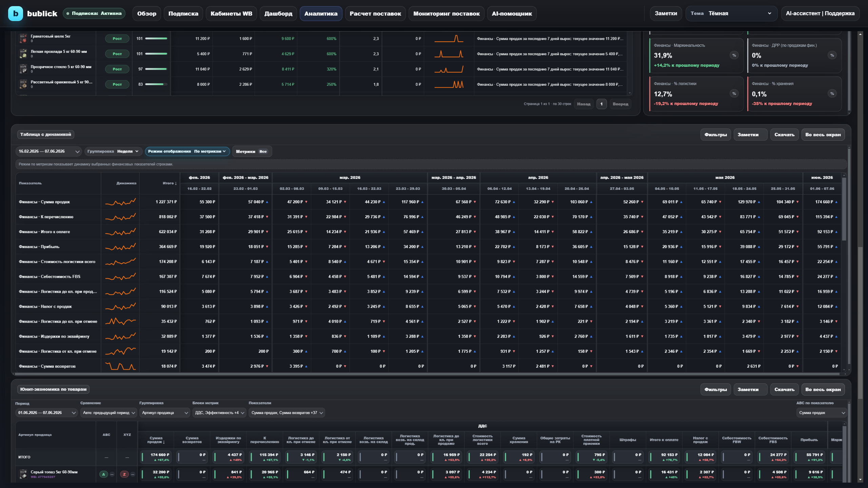The image size is (868, 488).
Task: Switch to the Дашборд tab
Action: click(278, 14)
